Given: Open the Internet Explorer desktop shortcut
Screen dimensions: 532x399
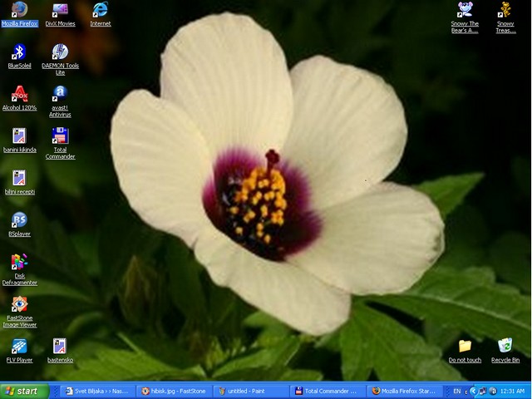Looking at the screenshot, I should point(101,10).
